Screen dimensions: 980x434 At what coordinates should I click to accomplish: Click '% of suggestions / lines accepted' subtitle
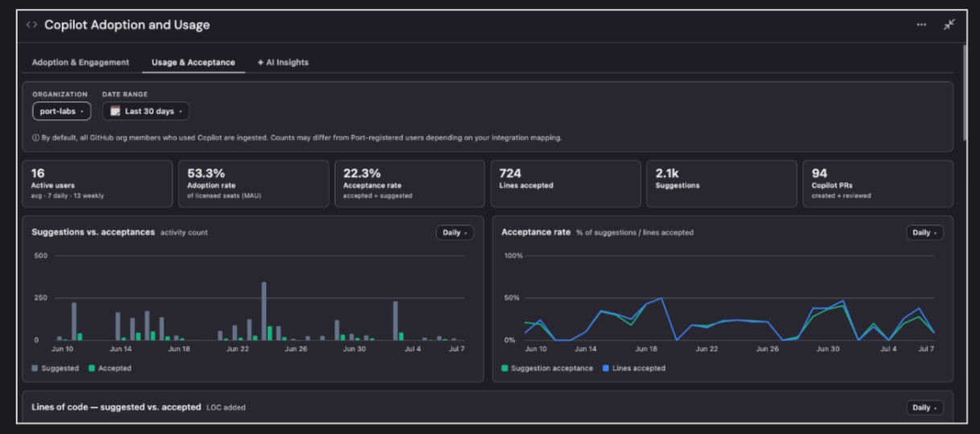pyautogui.click(x=635, y=233)
